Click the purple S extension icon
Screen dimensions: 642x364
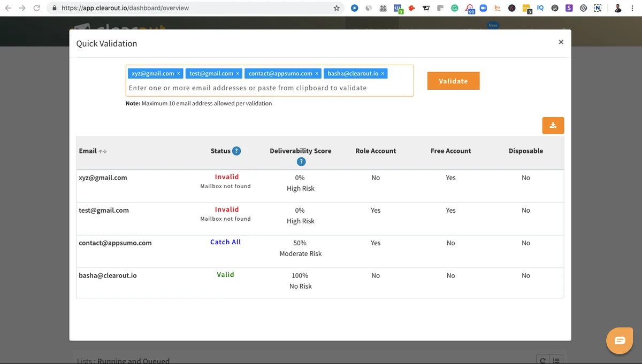[569, 8]
